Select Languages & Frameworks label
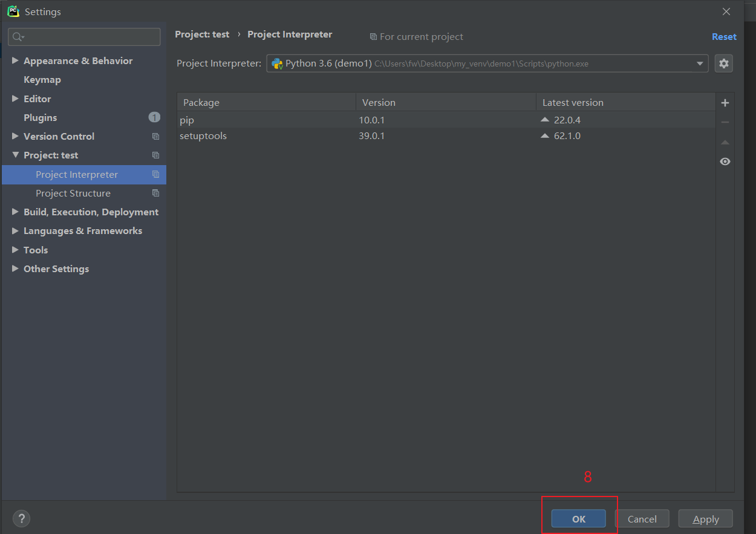 click(83, 231)
